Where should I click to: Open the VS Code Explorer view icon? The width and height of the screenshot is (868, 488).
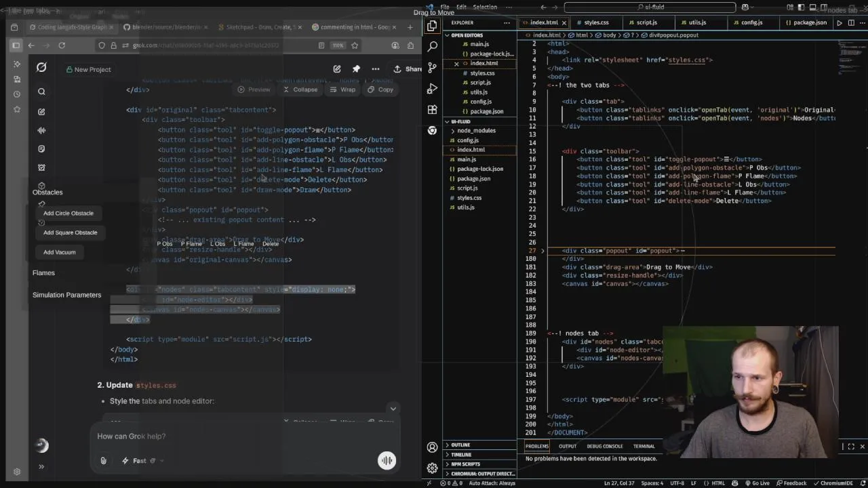click(432, 26)
